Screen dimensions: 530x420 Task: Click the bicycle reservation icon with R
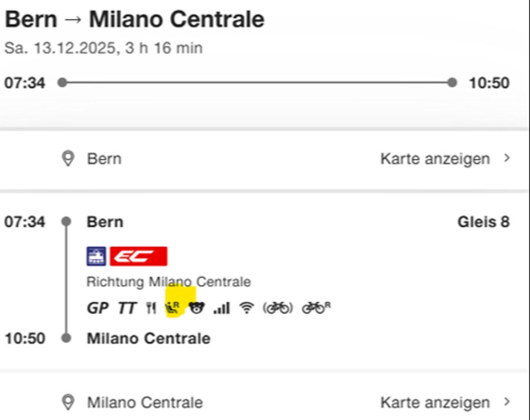point(316,308)
